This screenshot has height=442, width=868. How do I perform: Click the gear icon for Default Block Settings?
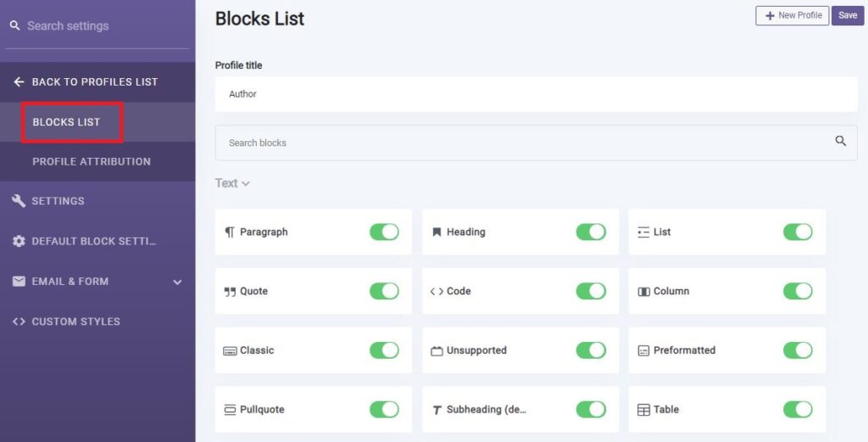tap(19, 241)
